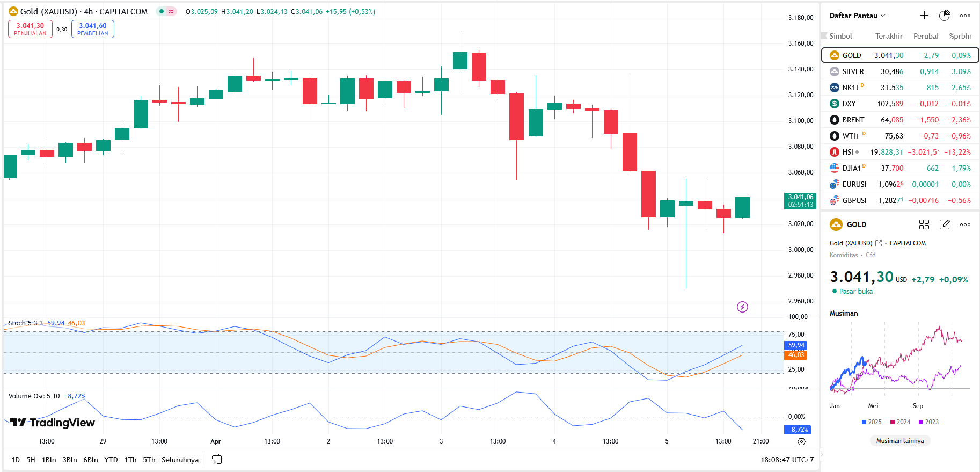Open the note edit icon beside GOLD
Viewport: 980px width, 472px height.
945,224
